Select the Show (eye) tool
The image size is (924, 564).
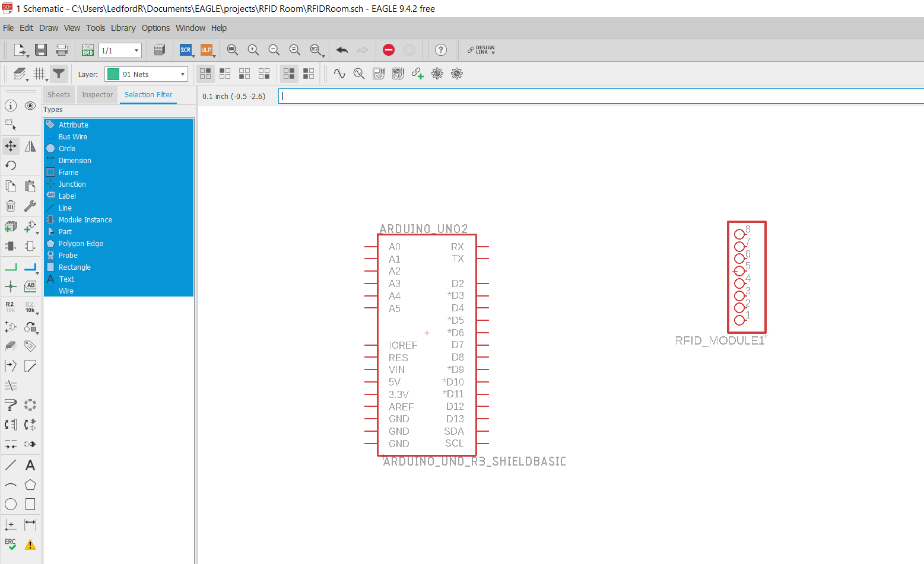[x=30, y=106]
